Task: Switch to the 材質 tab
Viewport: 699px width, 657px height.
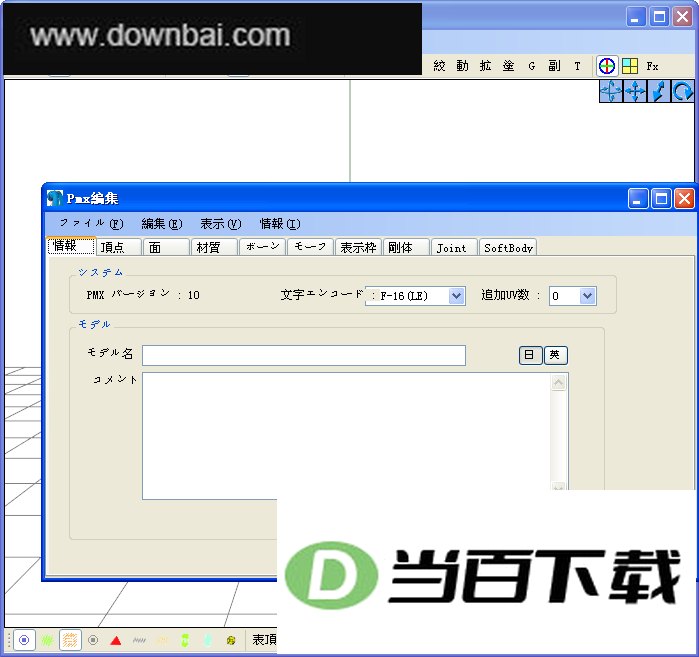Action: (x=214, y=247)
